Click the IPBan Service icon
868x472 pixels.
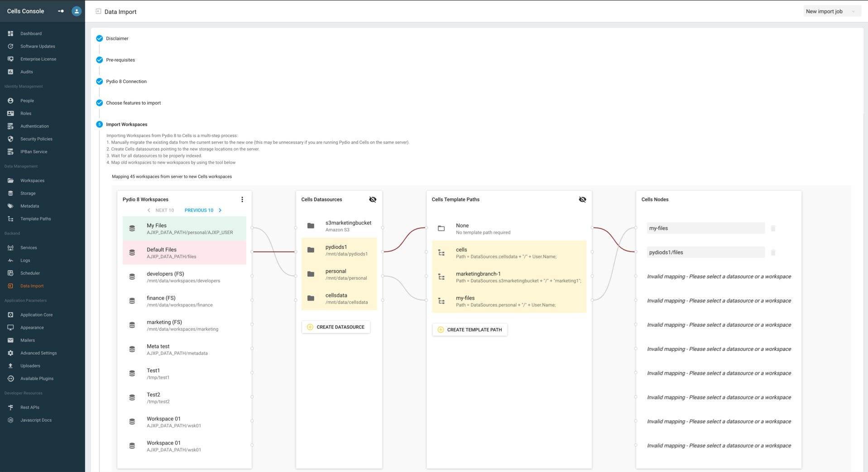(10, 152)
